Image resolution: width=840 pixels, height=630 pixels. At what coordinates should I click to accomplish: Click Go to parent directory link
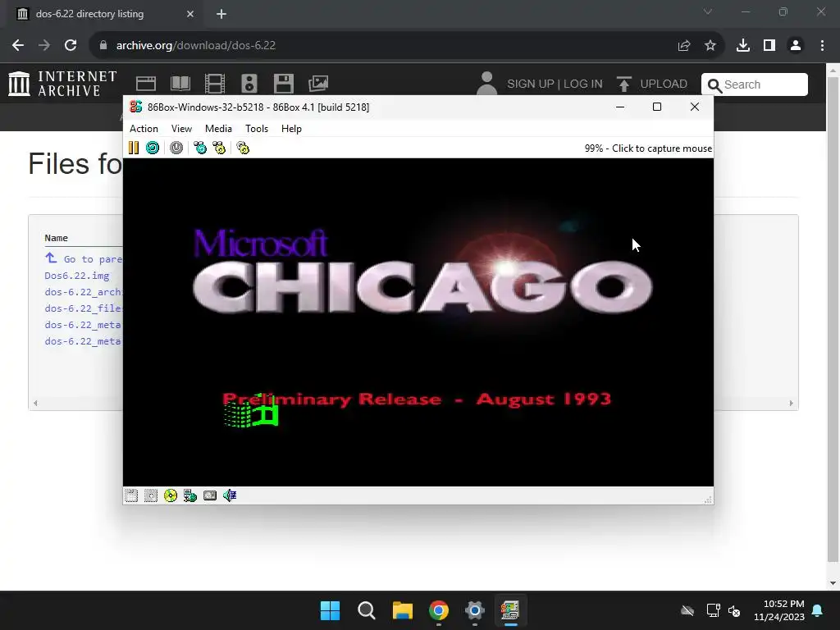pos(84,258)
